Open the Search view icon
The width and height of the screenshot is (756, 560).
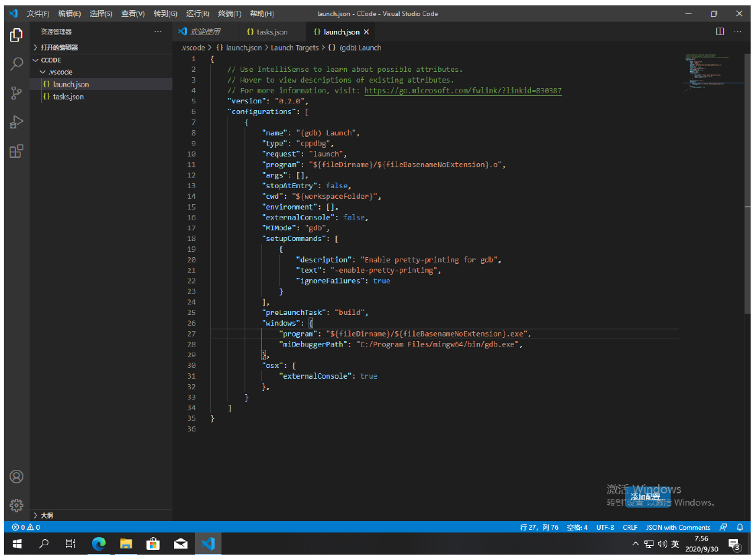pos(16,64)
